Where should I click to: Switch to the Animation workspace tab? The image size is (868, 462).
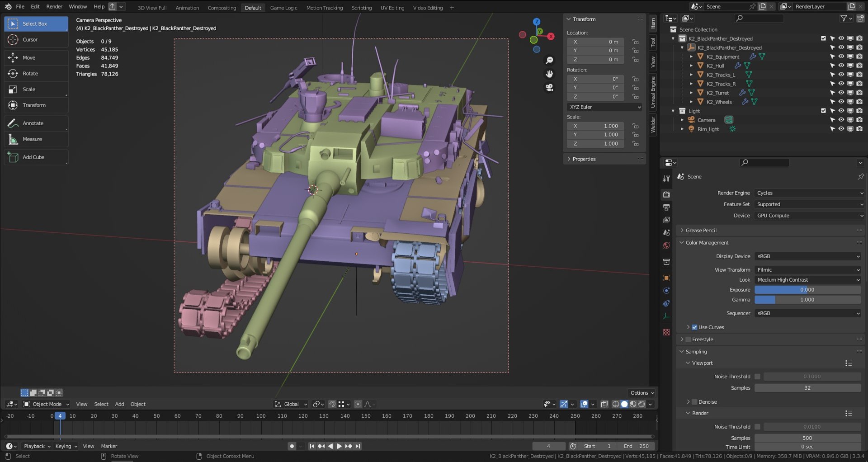(187, 8)
